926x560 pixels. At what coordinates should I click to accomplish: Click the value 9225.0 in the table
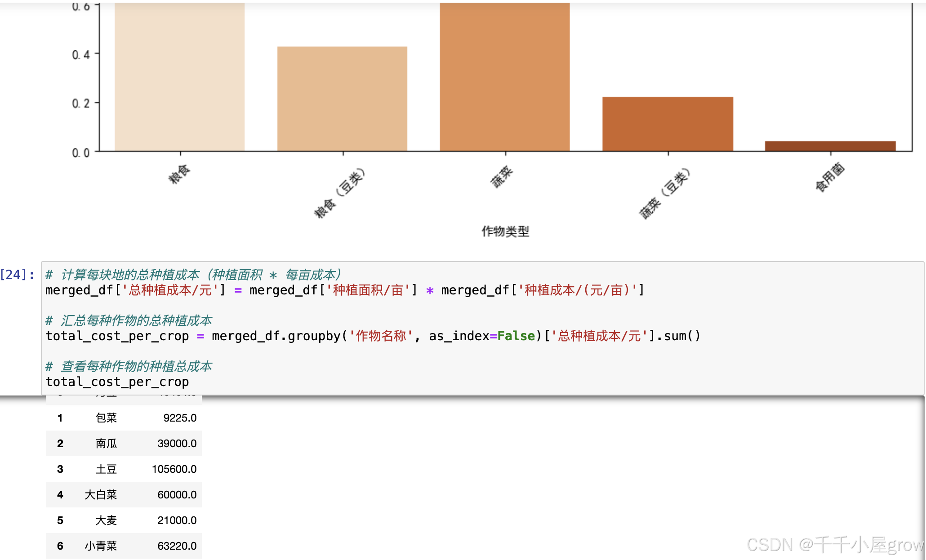coord(180,418)
